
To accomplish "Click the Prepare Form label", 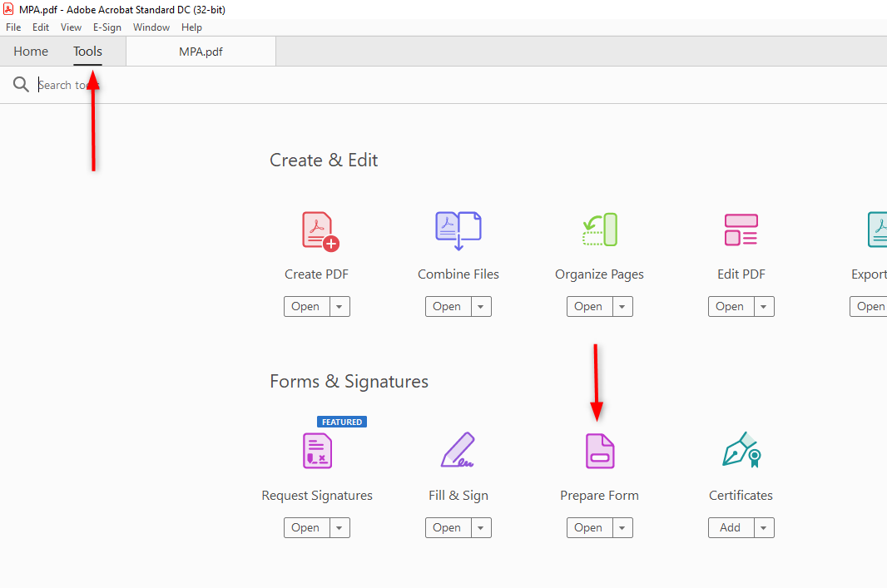I will tap(600, 496).
